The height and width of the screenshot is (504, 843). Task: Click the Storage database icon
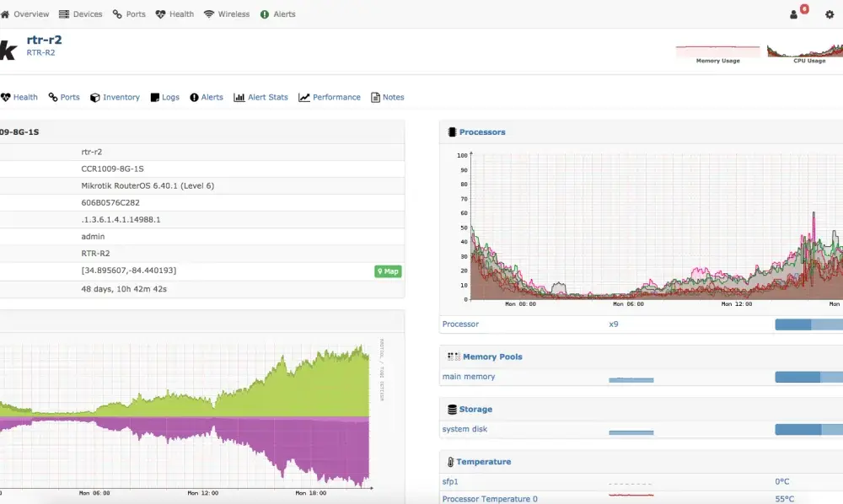(452, 410)
